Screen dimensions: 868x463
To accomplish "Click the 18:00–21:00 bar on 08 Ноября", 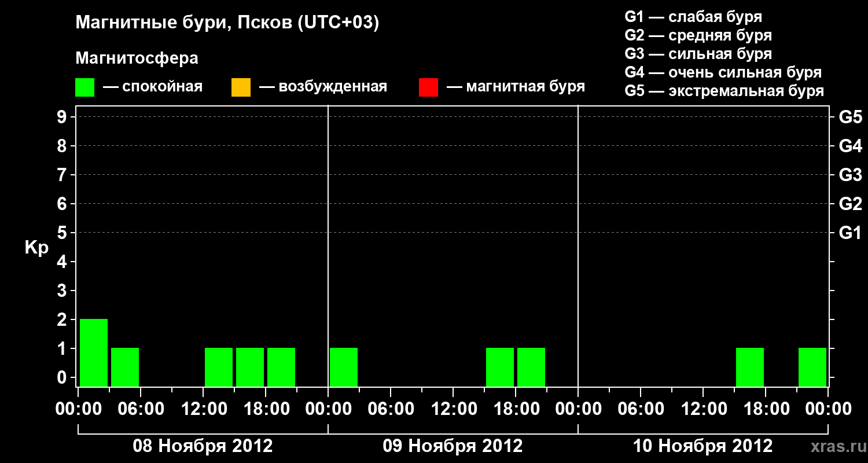I will [x=281, y=367].
